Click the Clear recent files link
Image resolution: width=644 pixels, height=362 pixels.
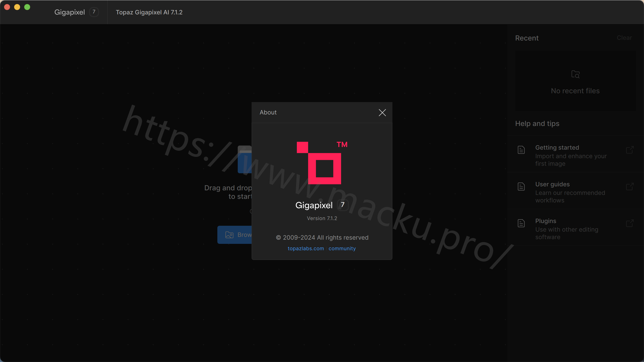[624, 38]
